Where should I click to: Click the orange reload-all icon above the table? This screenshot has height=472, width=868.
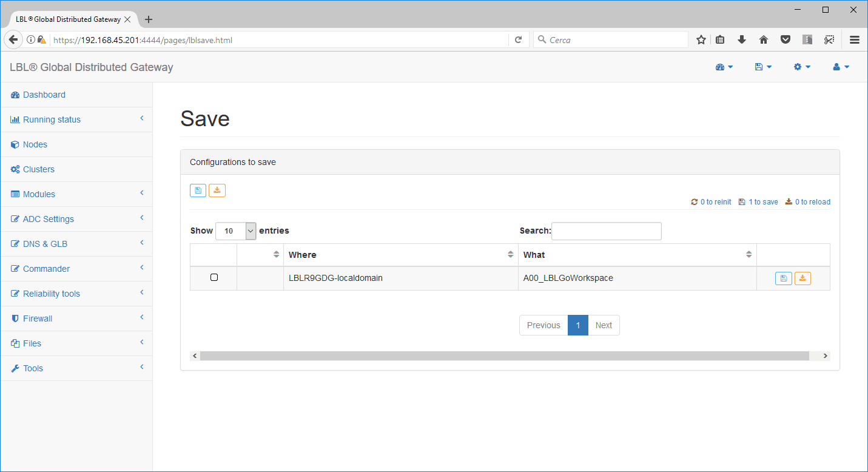[x=217, y=190]
